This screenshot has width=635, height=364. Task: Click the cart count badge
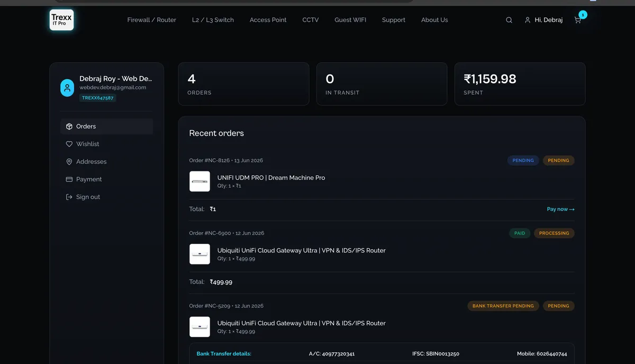tap(583, 15)
